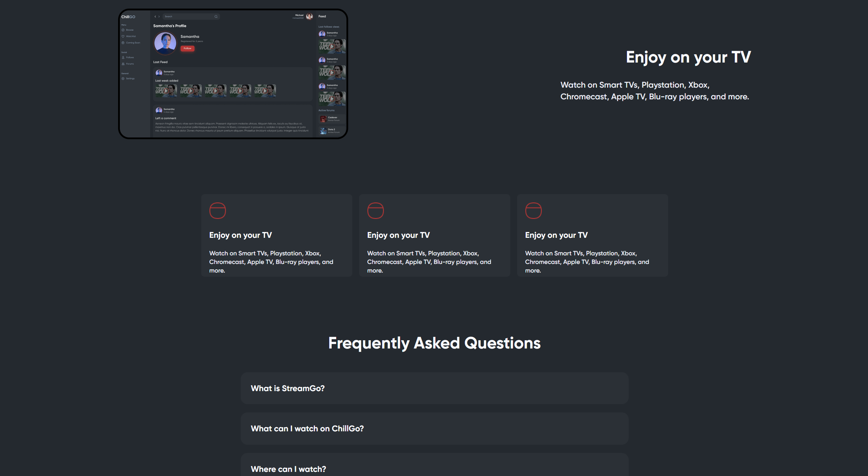
Task: Click the Browse compass icon in sidebar
Action: tap(123, 30)
